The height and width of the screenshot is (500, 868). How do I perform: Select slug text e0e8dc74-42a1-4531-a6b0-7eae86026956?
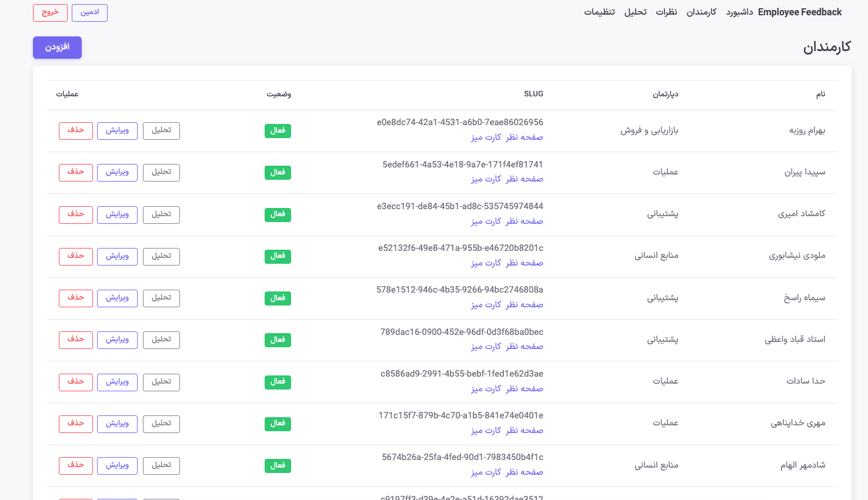[460, 122]
